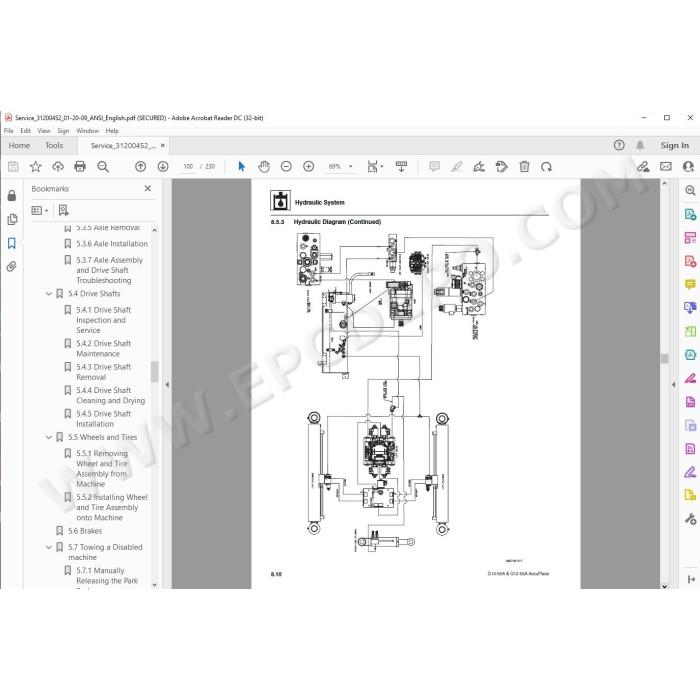
Task: Open the search tool in right pane
Action: click(690, 191)
